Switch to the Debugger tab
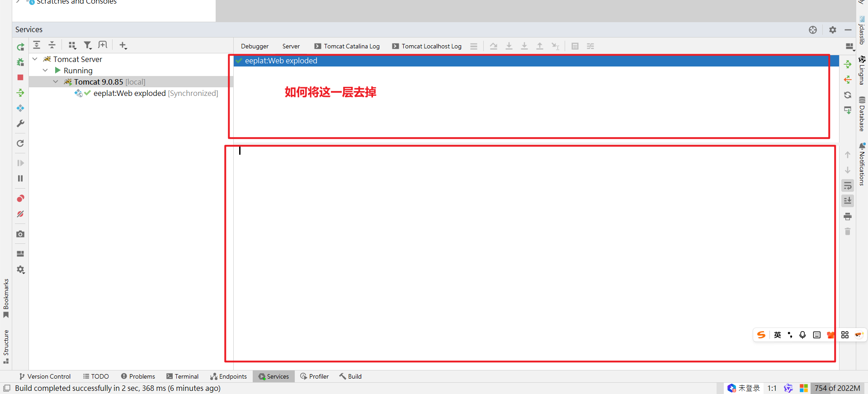The image size is (868, 394). [255, 46]
